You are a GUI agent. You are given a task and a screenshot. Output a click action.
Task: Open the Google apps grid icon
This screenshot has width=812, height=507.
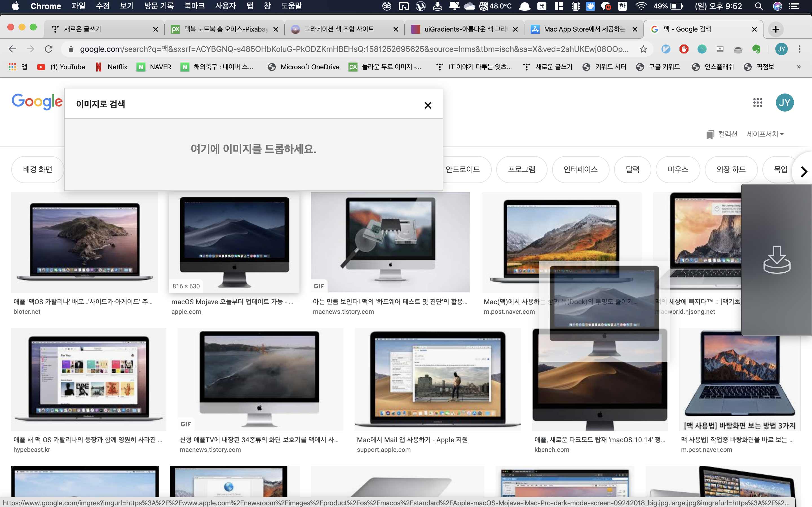757,103
